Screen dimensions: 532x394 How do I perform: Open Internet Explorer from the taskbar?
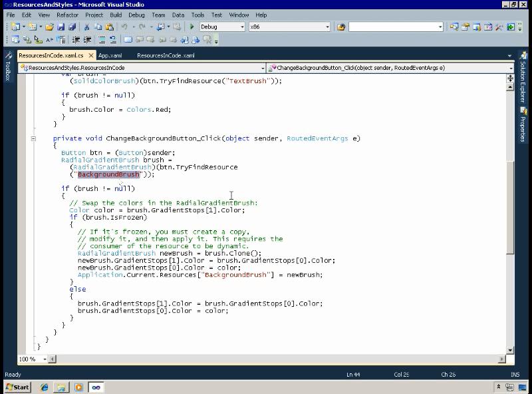coord(44,387)
